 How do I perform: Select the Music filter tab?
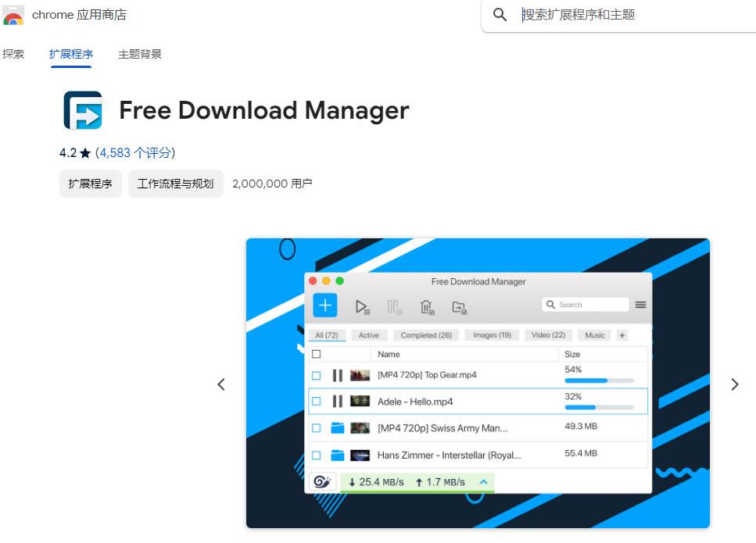click(594, 335)
